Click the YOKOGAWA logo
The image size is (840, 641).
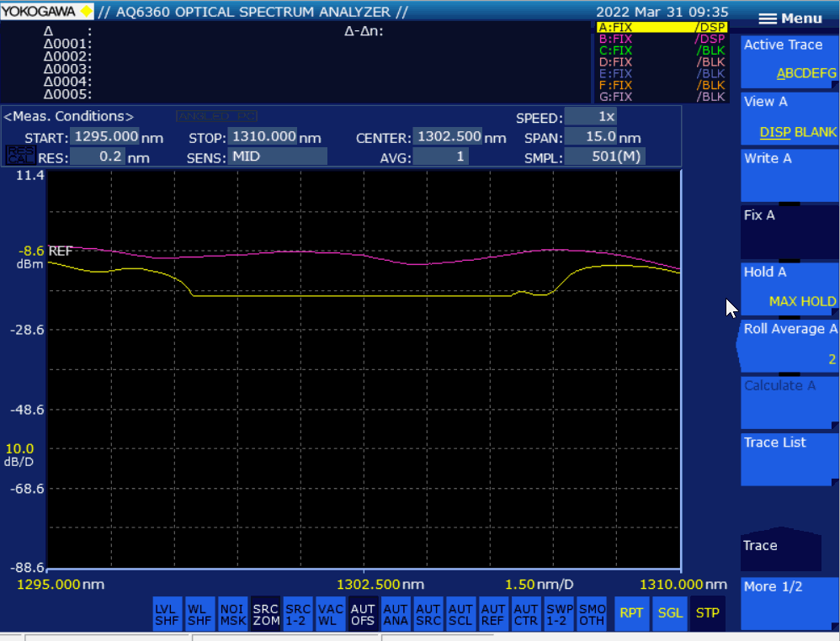(x=46, y=11)
